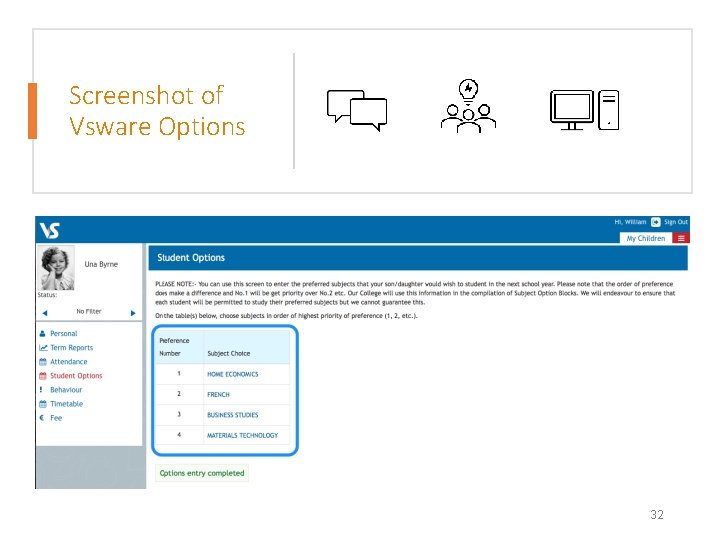Screen dimensions: 720x540
Task: Open the My Children tab
Action: tap(646, 238)
